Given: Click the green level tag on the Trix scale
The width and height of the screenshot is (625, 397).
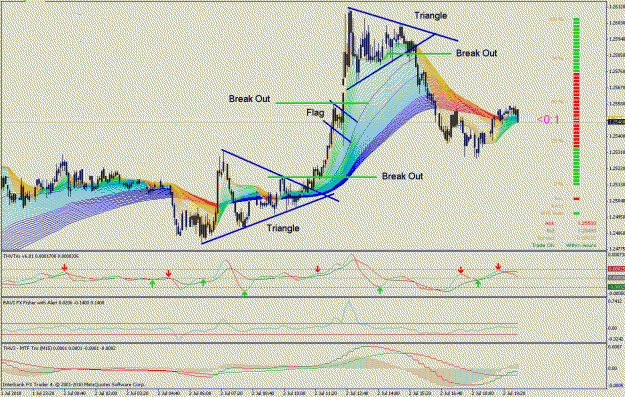Looking at the screenshot, I should pyautogui.click(x=616, y=287).
